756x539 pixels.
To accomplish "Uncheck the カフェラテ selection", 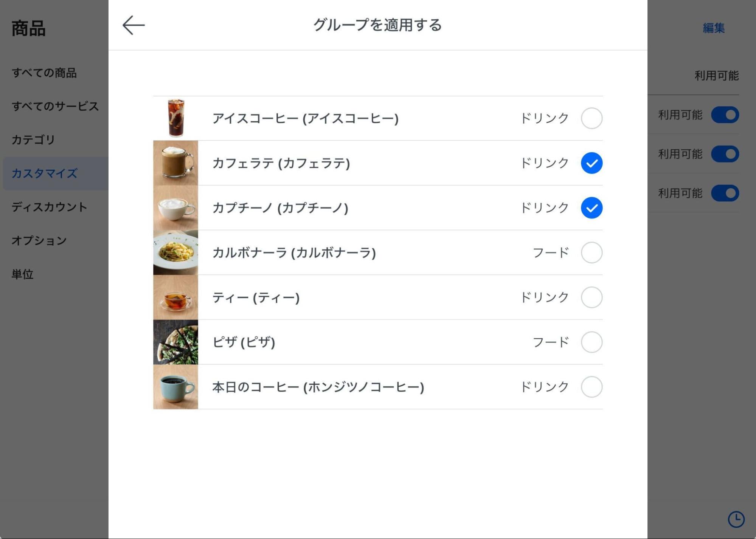I will 591,163.
